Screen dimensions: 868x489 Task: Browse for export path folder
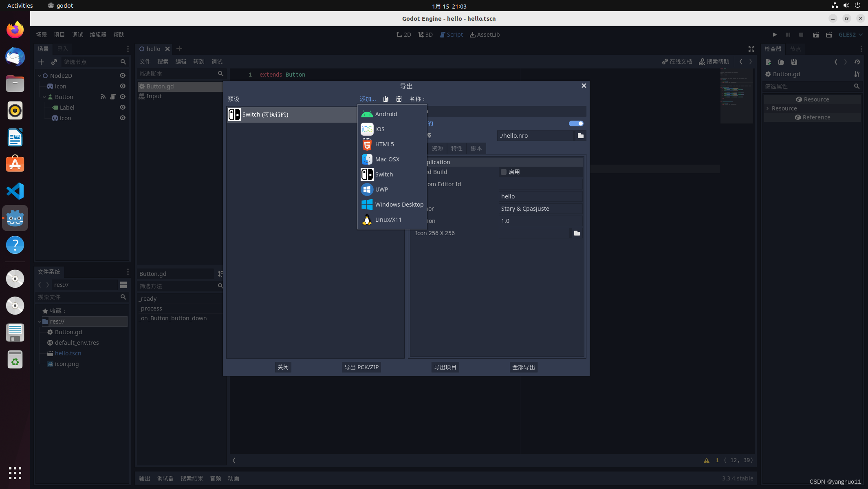point(581,136)
